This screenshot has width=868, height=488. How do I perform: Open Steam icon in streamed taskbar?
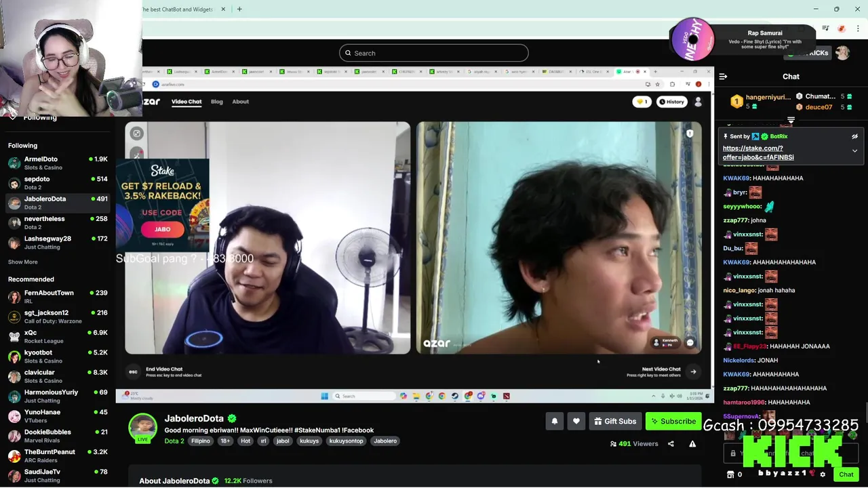click(x=455, y=396)
